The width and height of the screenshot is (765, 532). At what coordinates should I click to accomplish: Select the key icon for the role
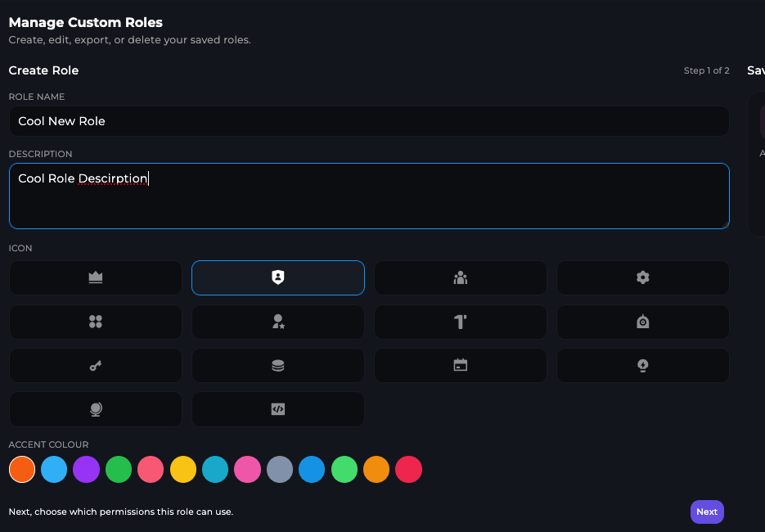tap(95, 366)
